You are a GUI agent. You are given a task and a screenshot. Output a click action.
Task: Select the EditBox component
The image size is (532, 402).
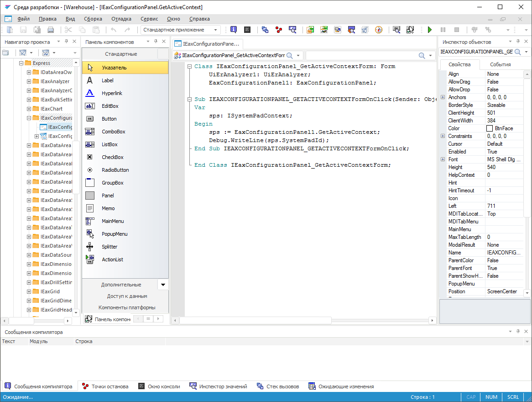pyautogui.click(x=110, y=106)
